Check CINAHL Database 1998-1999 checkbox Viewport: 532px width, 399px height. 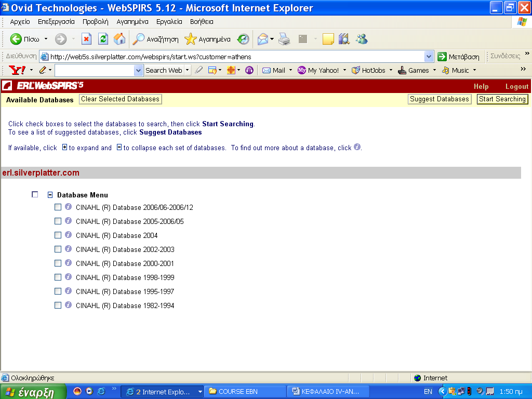tap(58, 277)
